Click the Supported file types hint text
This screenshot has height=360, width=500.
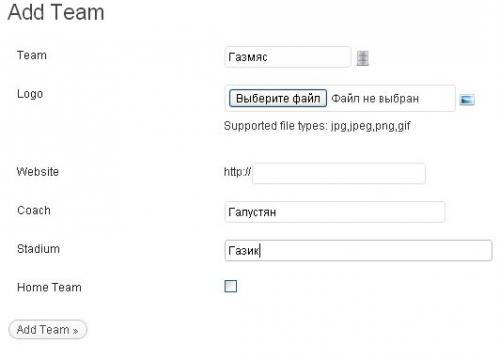[x=317, y=126]
